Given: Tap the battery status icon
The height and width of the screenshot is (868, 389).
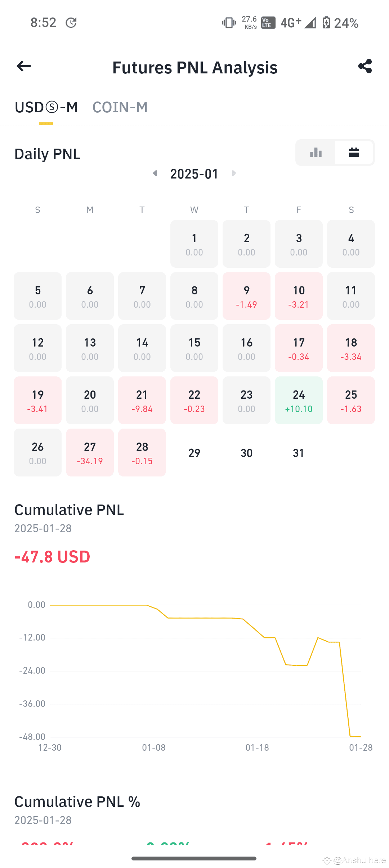Looking at the screenshot, I should (x=326, y=23).
